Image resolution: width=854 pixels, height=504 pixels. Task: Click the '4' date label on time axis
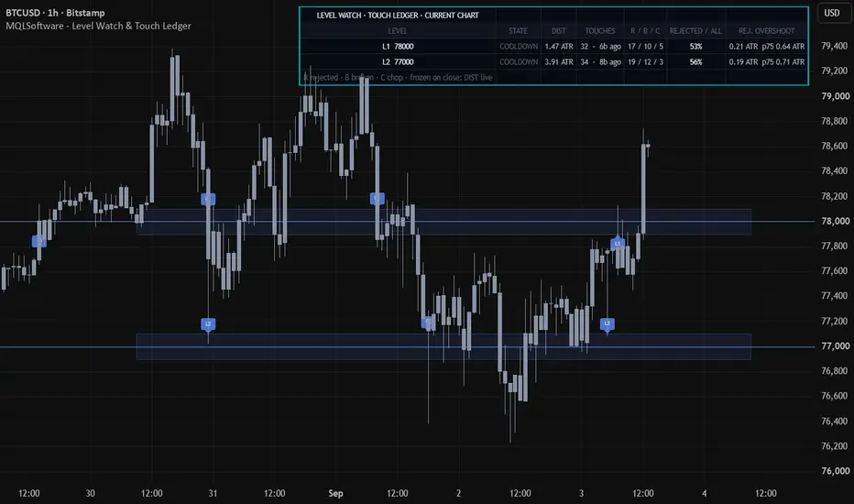(x=705, y=493)
